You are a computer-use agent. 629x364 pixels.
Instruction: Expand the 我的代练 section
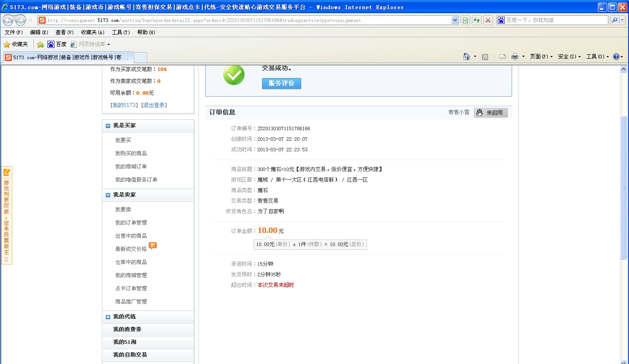(x=108, y=317)
